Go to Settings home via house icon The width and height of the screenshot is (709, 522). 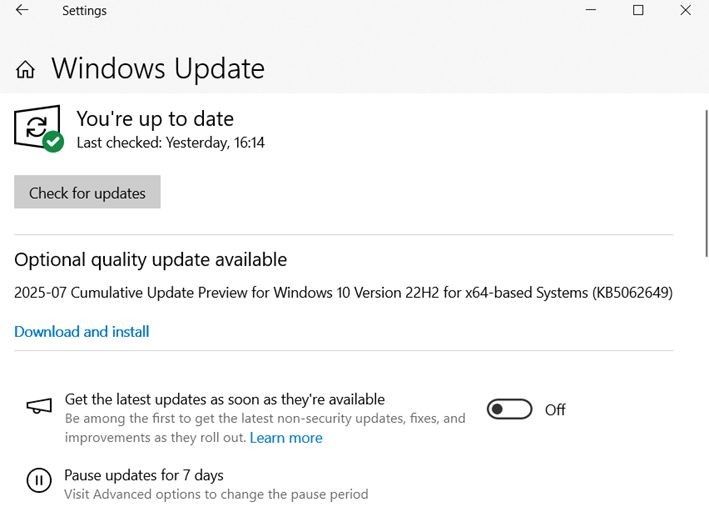click(26, 70)
